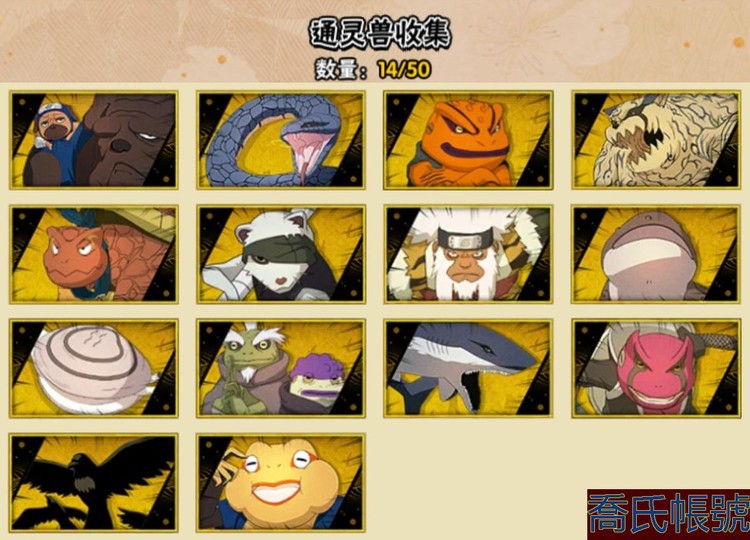This screenshot has width=750, height=540.
Task: Choose the giant clam summon card
Action: [94, 368]
